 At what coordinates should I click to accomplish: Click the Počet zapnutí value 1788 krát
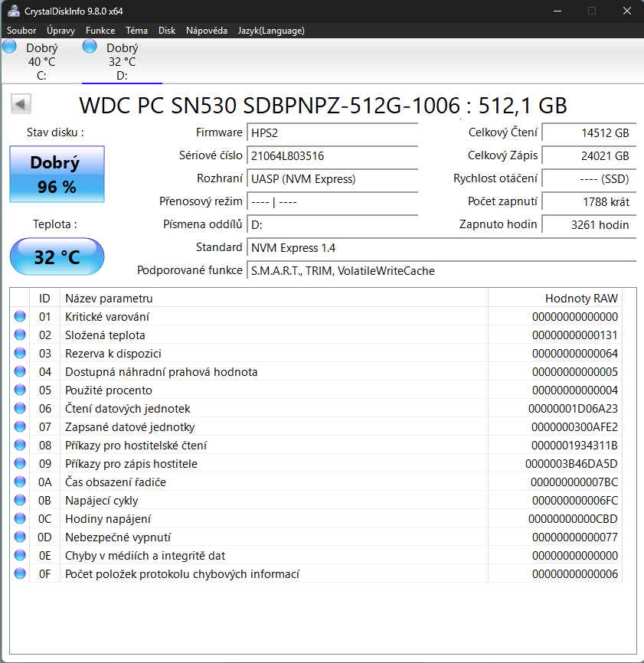(x=589, y=201)
